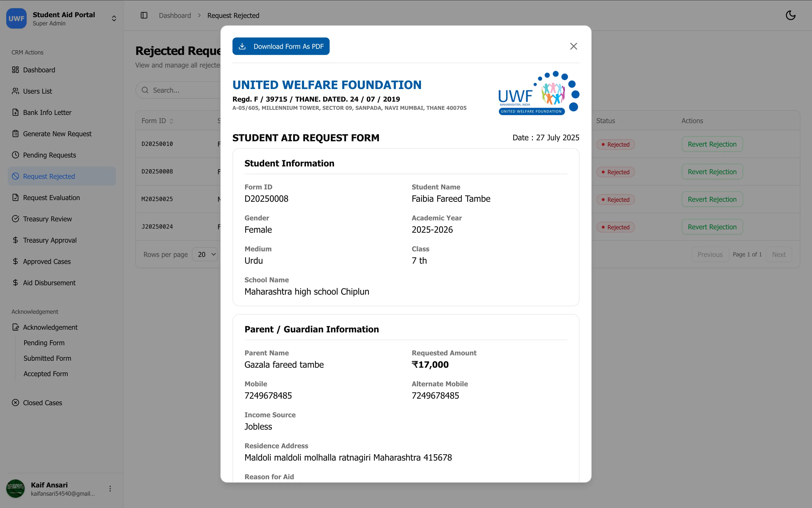This screenshot has height=508, width=812.
Task: Open user options menu next to Kaif Ansari
Action: click(x=110, y=488)
